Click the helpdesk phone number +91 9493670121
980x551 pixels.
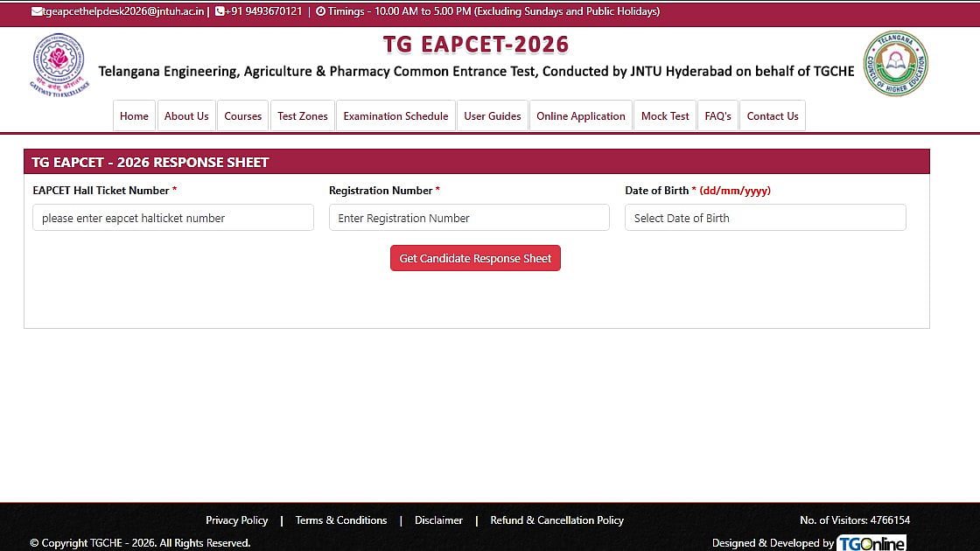(263, 11)
